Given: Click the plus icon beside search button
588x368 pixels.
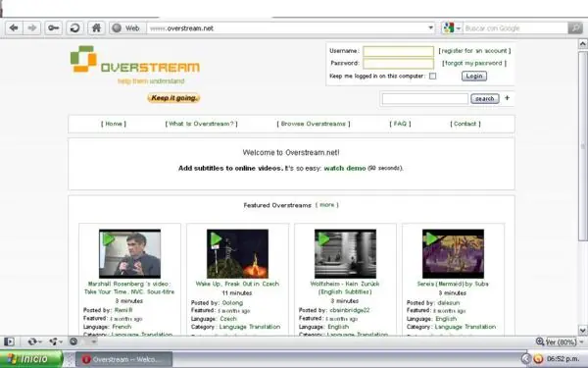Looking at the screenshot, I should click(507, 97).
